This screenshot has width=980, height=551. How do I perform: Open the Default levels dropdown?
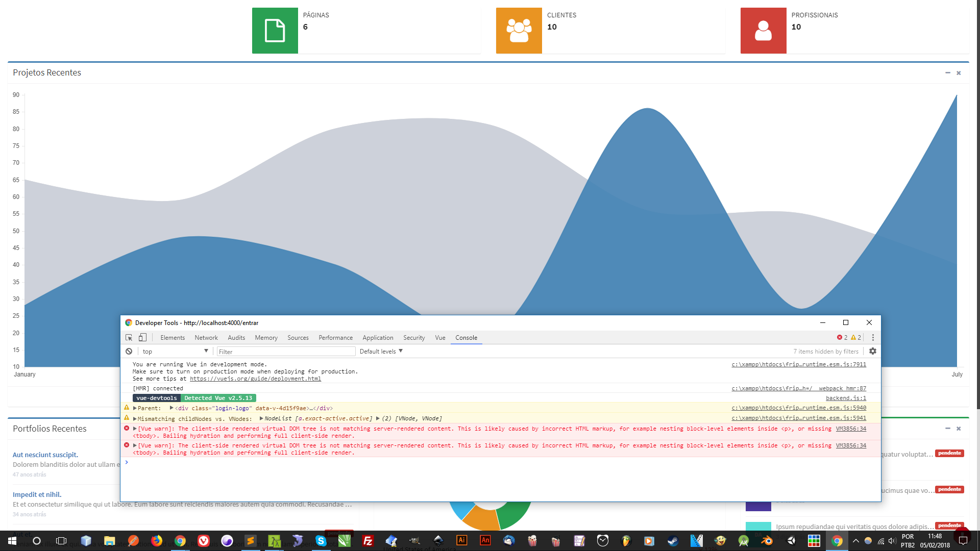pos(381,352)
